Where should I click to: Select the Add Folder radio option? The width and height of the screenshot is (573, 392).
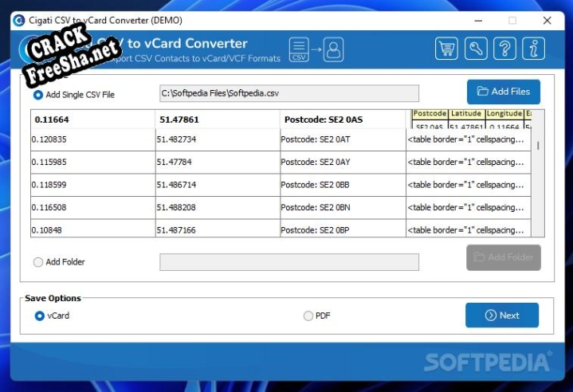(x=38, y=262)
